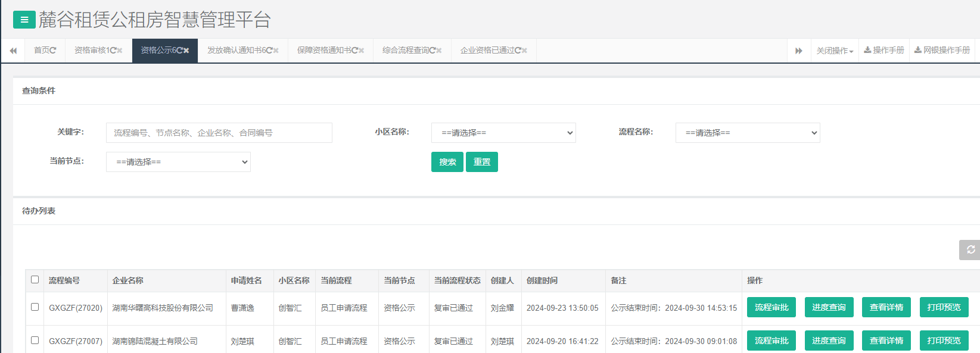The width and height of the screenshot is (980, 353).
Task: Download the 网银操作手册 manual
Action: (942, 51)
